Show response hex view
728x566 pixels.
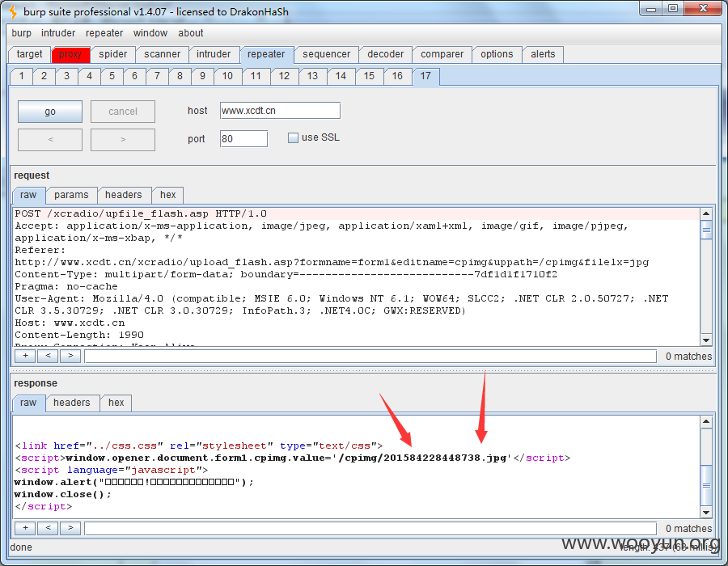pyautogui.click(x=116, y=403)
